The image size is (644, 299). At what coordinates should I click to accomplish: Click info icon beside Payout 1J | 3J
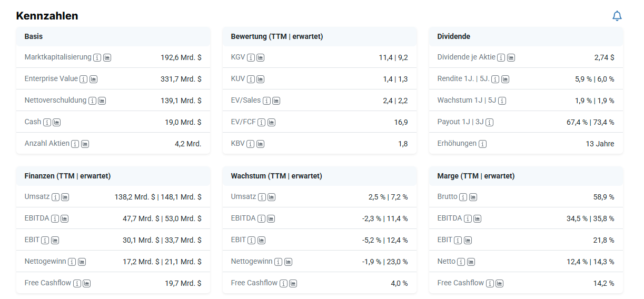490,122
